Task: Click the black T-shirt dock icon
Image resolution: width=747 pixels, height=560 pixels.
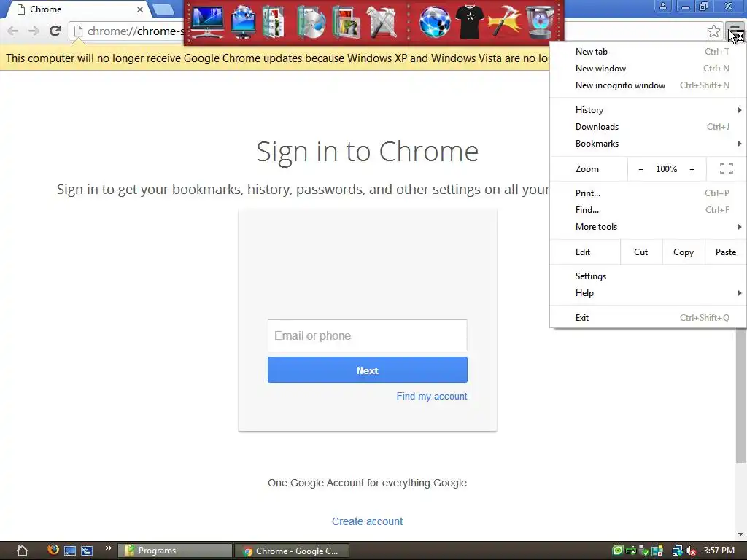Action: (470, 22)
